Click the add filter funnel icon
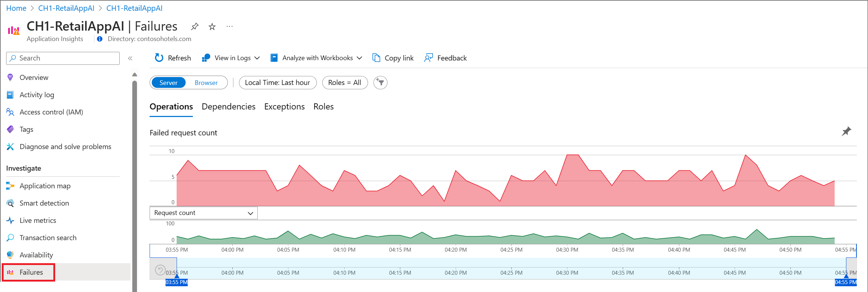 [x=380, y=83]
